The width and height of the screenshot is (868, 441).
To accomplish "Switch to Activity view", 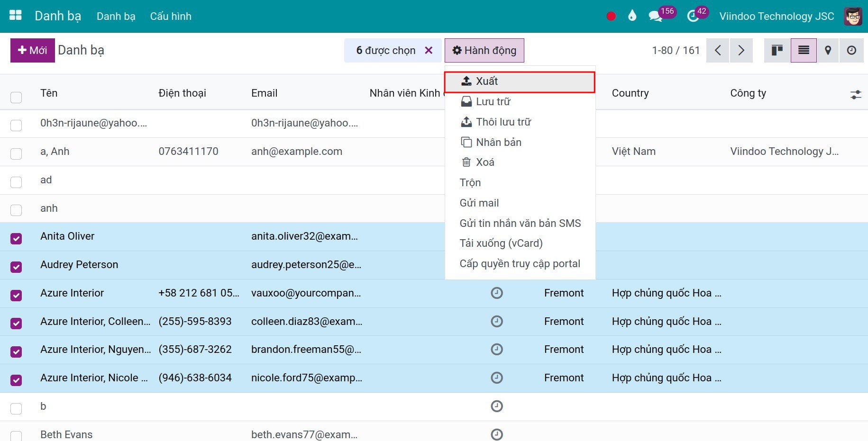I will click(851, 50).
